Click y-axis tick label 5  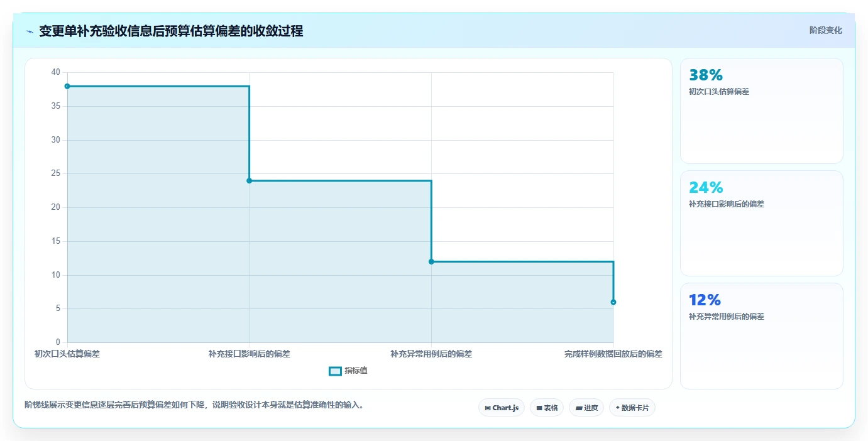click(x=58, y=308)
